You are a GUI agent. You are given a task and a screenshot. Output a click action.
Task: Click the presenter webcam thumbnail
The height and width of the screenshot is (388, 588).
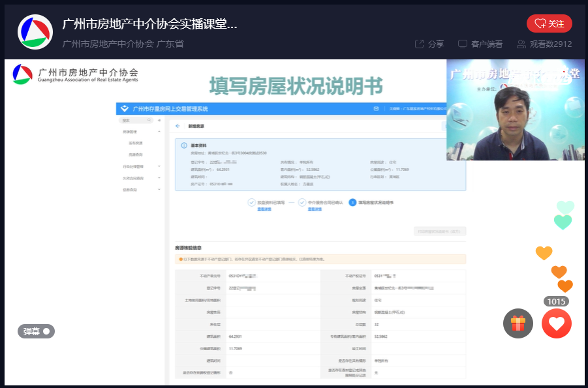click(x=516, y=110)
